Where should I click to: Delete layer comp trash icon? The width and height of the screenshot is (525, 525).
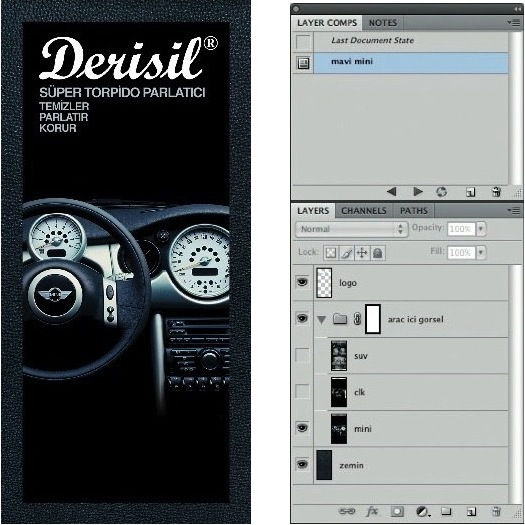496,192
